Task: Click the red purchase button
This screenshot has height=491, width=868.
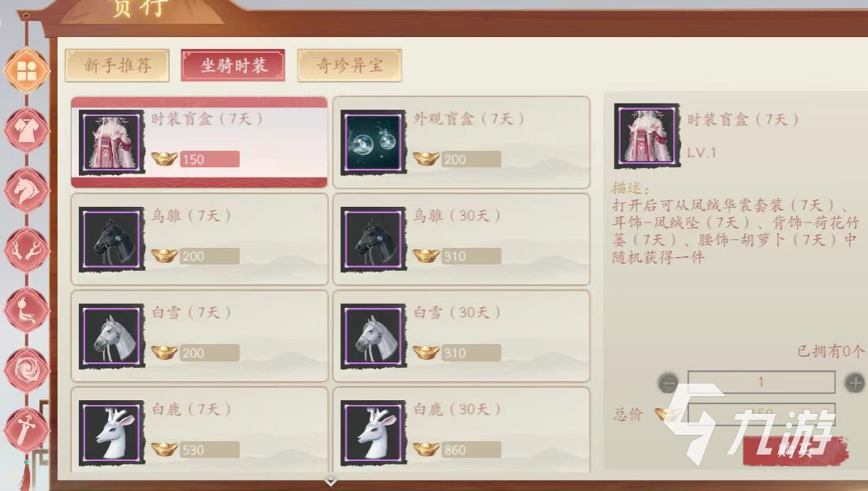Action: [795, 449]
